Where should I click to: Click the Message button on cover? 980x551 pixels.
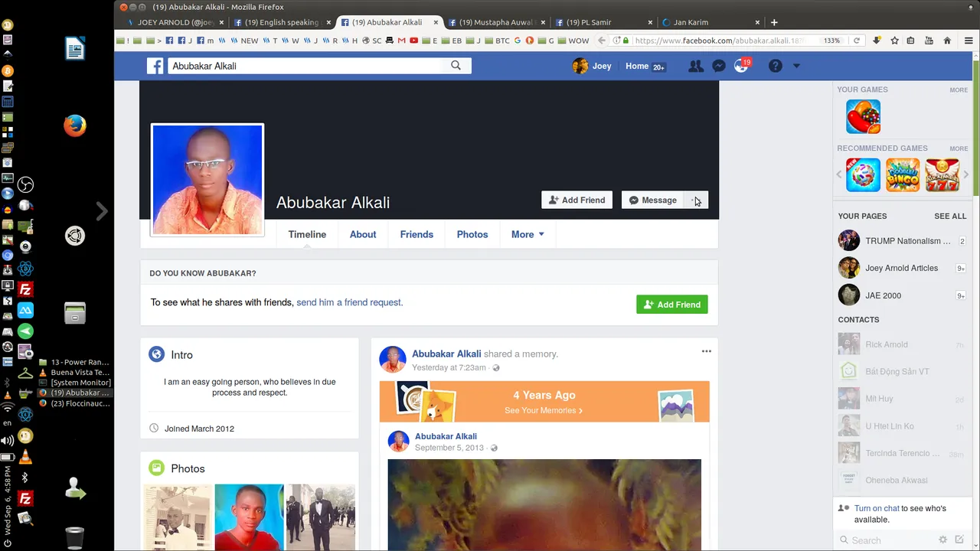652,201
